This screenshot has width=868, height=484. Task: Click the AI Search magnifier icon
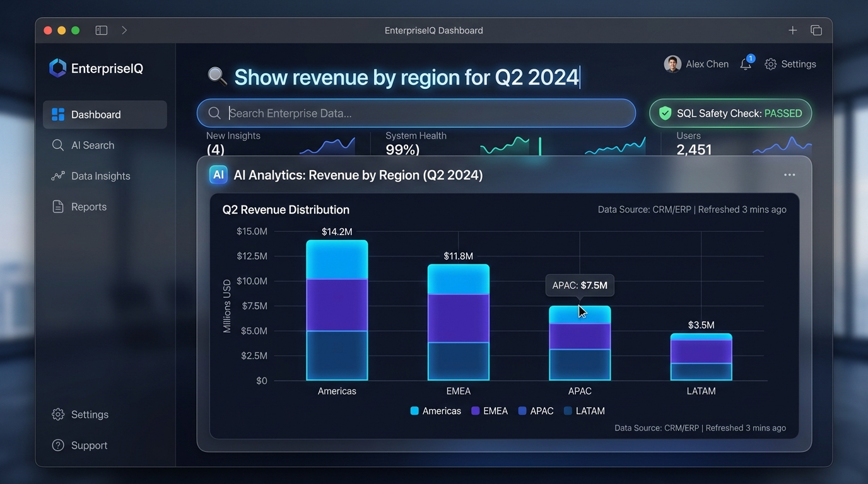pos(58,146)
